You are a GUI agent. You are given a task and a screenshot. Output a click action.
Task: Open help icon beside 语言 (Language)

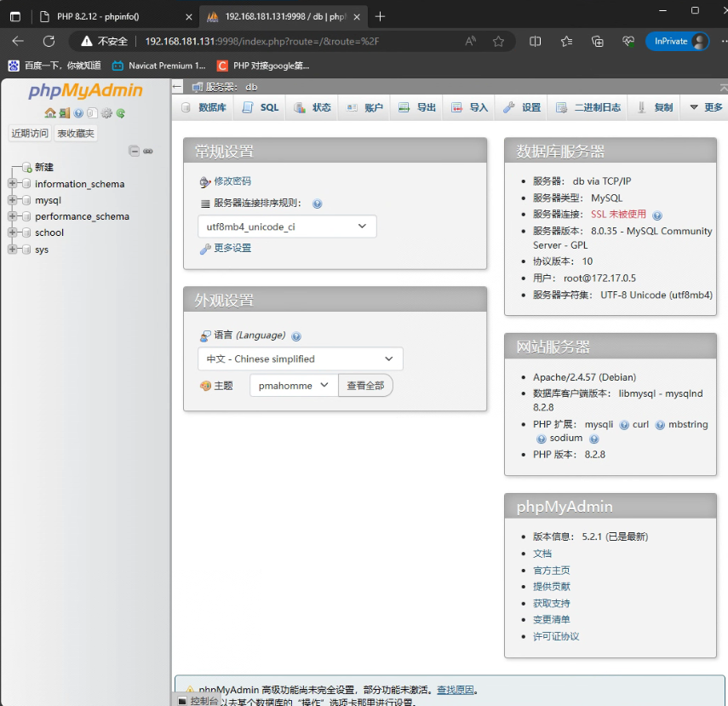(296, 336)
